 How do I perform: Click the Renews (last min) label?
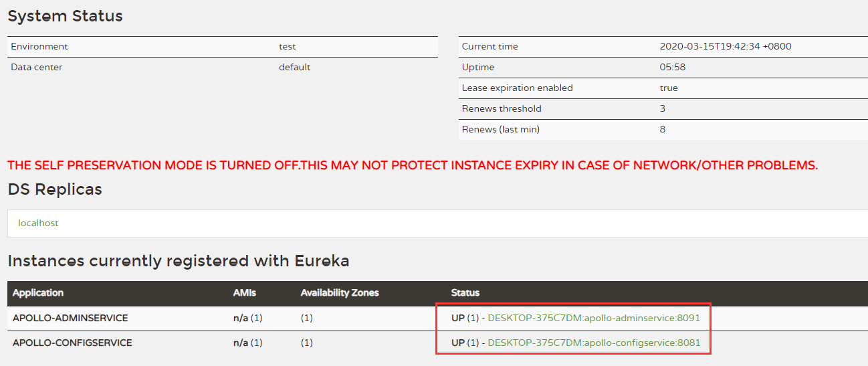point(501,130)
